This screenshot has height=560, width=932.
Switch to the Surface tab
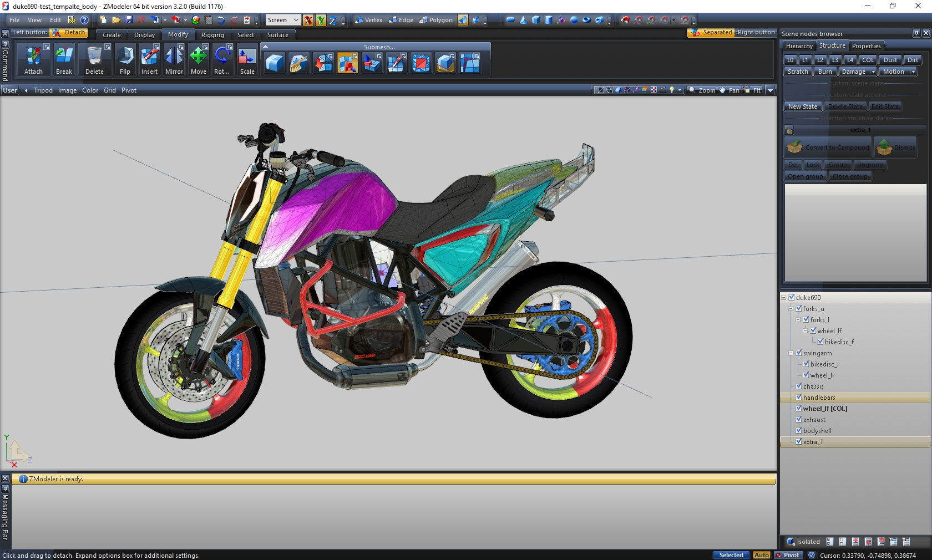pos(278,35)
